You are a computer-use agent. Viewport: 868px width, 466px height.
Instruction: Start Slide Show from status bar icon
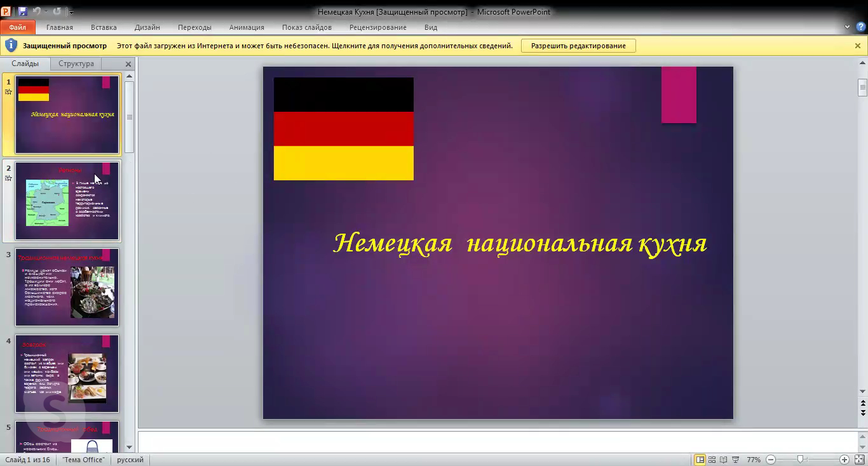[735, 460]
